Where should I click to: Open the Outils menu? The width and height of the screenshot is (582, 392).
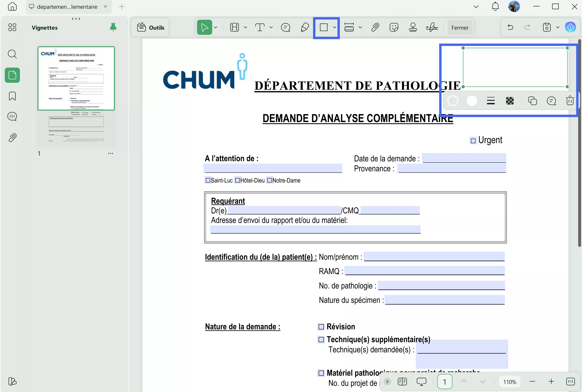[x=150, y=27]
